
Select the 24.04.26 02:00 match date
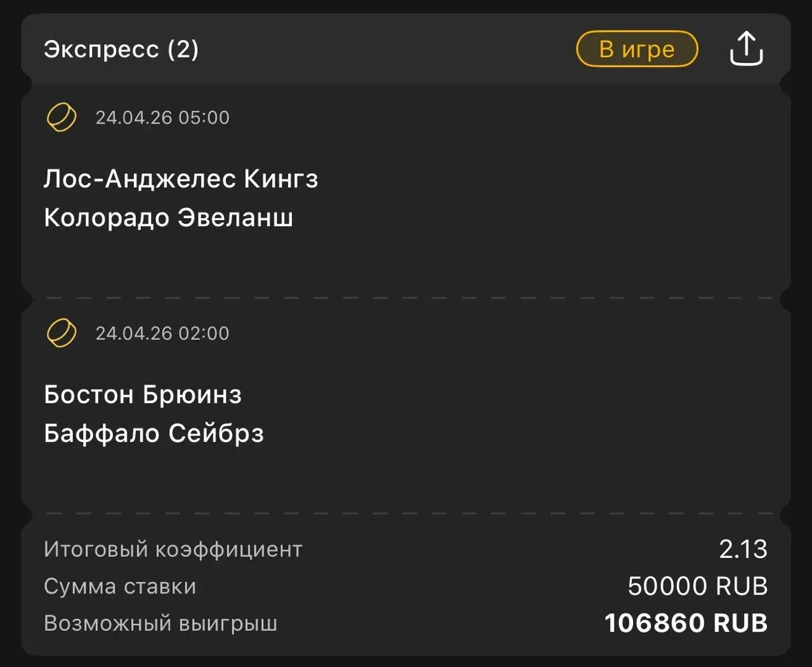click(162, 333)
